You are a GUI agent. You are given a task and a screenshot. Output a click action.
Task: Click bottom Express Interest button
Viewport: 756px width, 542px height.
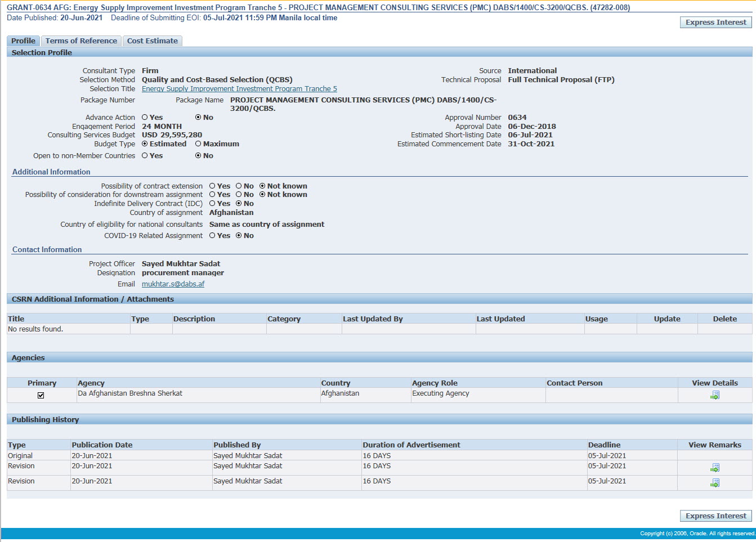(715, 516)
